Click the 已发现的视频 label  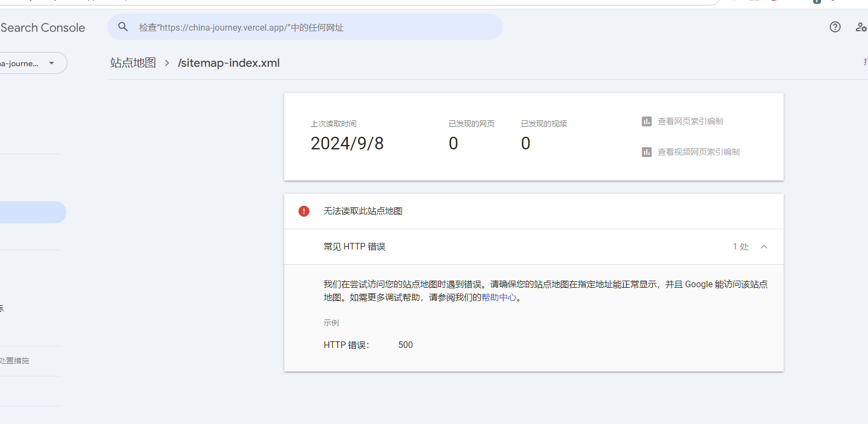point(544,124)
